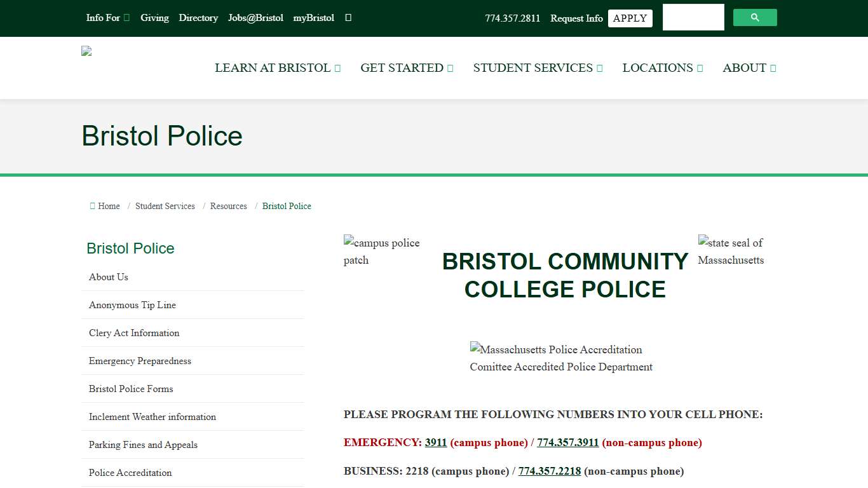
Task: Click the Resources breadcrumb link
Action: pos(228,206)
